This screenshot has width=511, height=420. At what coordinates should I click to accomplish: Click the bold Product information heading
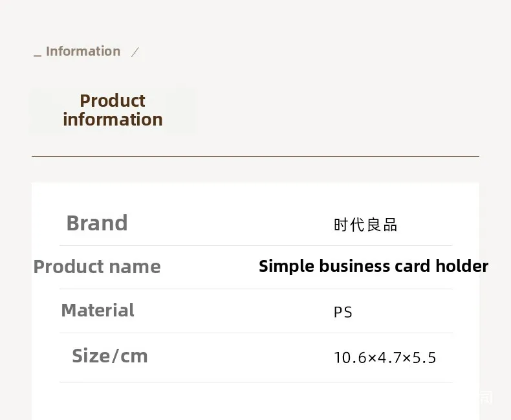click(113, 110)
